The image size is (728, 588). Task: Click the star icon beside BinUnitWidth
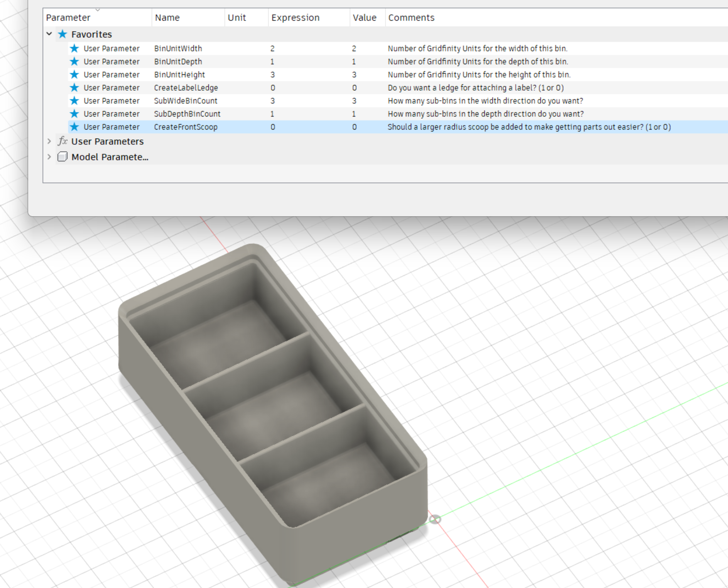coord(74,49)
